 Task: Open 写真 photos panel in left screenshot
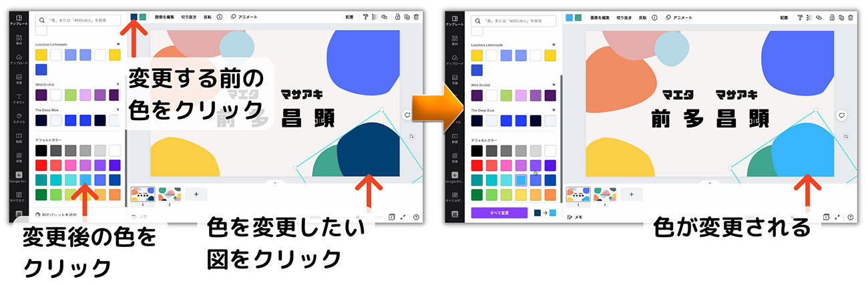(17, 79)
